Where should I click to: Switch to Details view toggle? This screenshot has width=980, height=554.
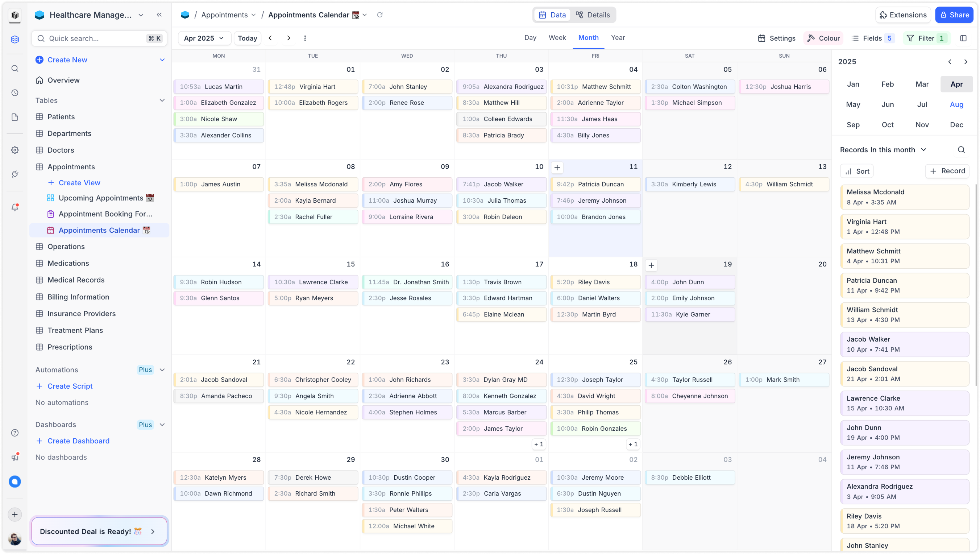[592, 15]
